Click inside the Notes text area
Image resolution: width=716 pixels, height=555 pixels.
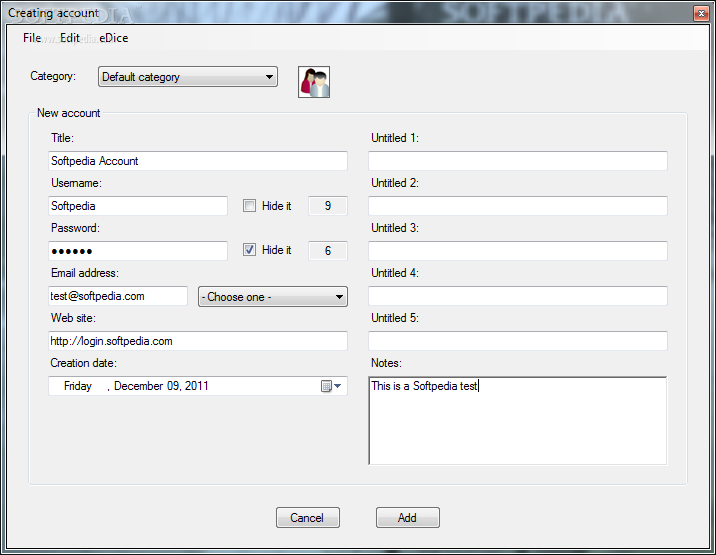click(x=518, y=421)
